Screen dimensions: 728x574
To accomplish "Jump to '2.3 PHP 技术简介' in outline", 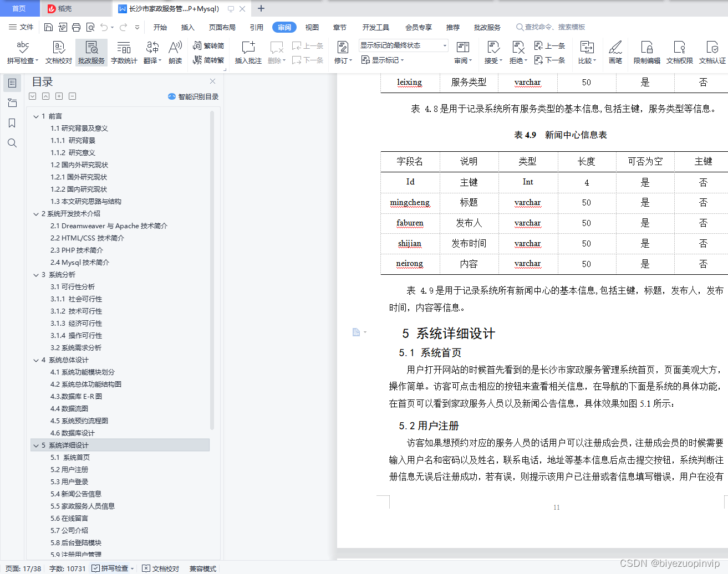I will coord(77,250).
